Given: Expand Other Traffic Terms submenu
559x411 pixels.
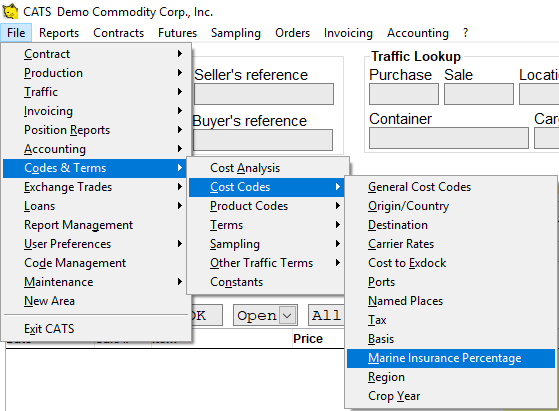Looking at the screenshot, I should 267,263.
